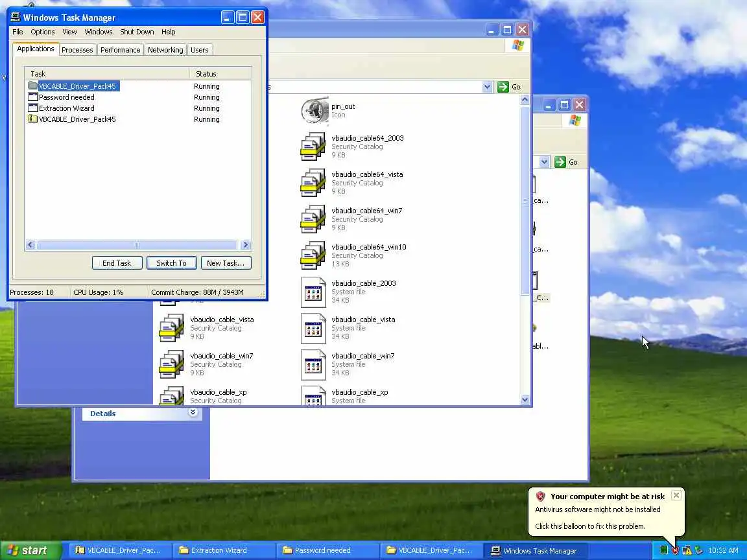Click the Task column header
This screenshot has height=560, width=747.
107,74
